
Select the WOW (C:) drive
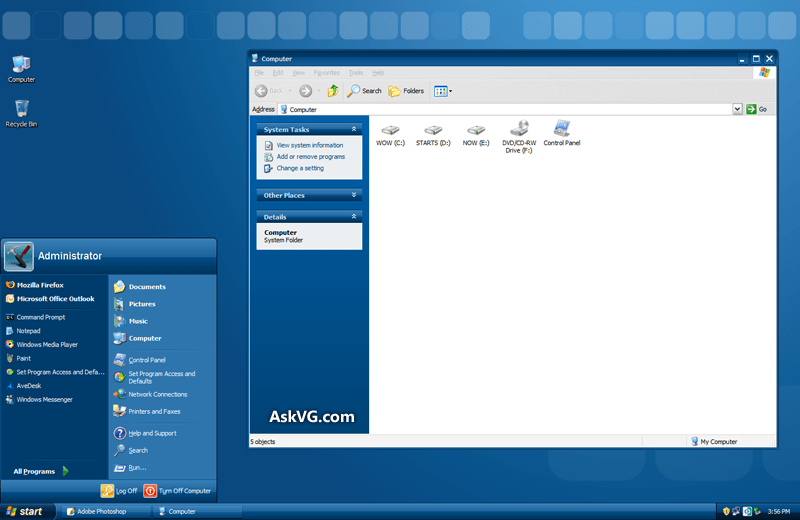(x=390, y=135)
